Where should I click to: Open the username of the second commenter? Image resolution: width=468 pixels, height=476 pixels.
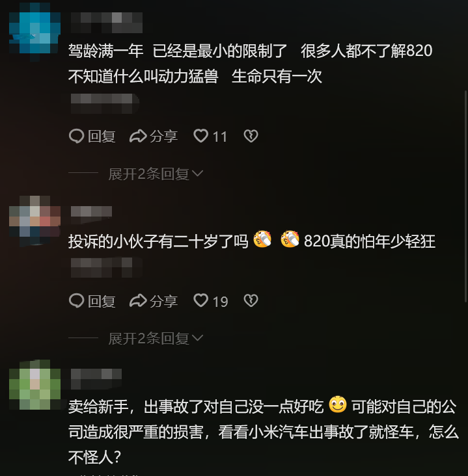coord(92,211)
